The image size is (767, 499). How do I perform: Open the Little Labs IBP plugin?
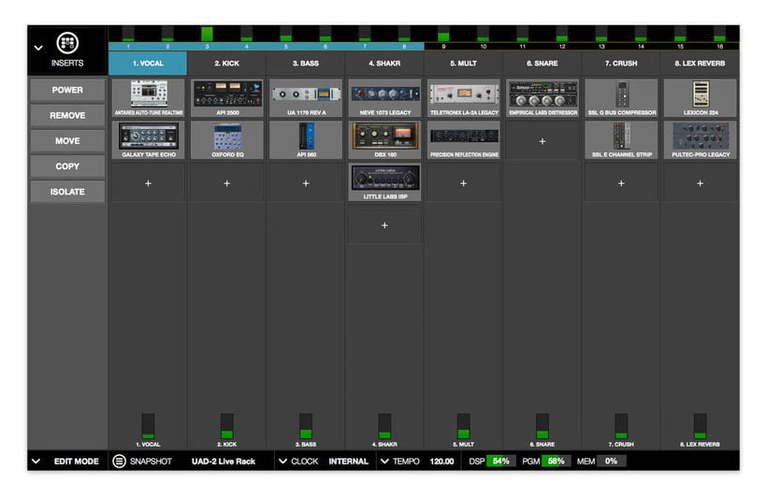pos(385,182)
